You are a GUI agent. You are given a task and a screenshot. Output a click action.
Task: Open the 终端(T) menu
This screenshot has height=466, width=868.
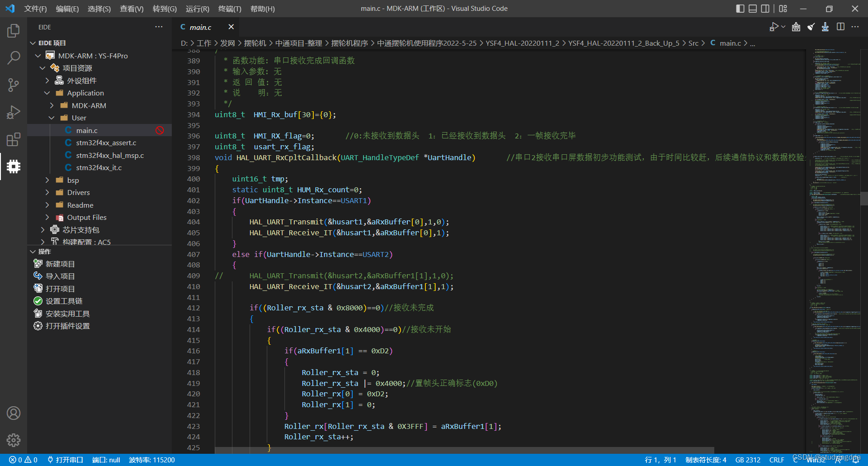coord(230,9)
